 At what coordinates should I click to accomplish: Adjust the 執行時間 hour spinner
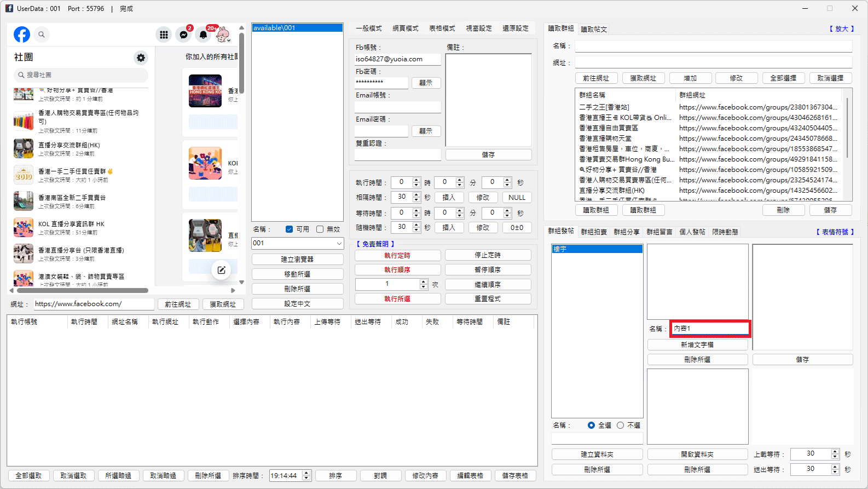point(416,182)
